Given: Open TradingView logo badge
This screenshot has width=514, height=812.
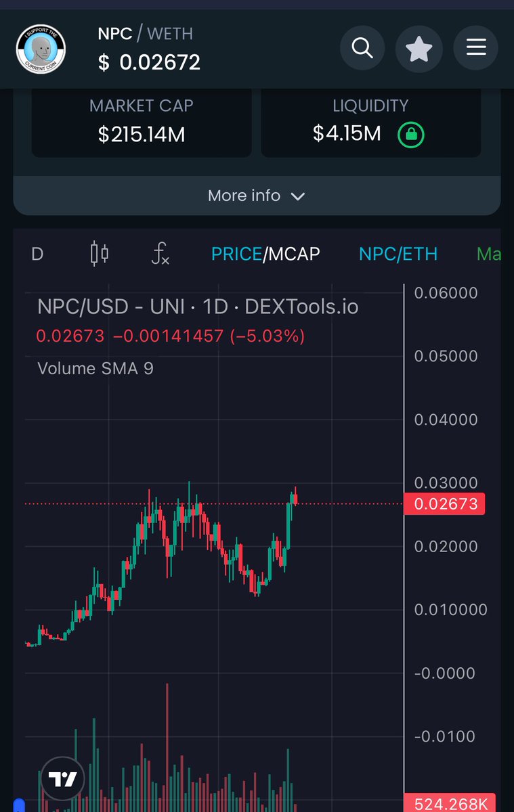Looking at the screenshot, I should point(63,780).
